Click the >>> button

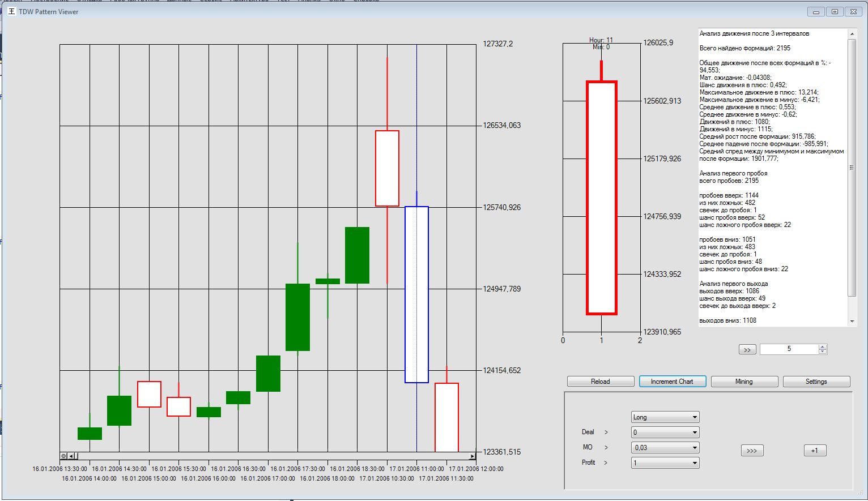[x=752, y=451]
